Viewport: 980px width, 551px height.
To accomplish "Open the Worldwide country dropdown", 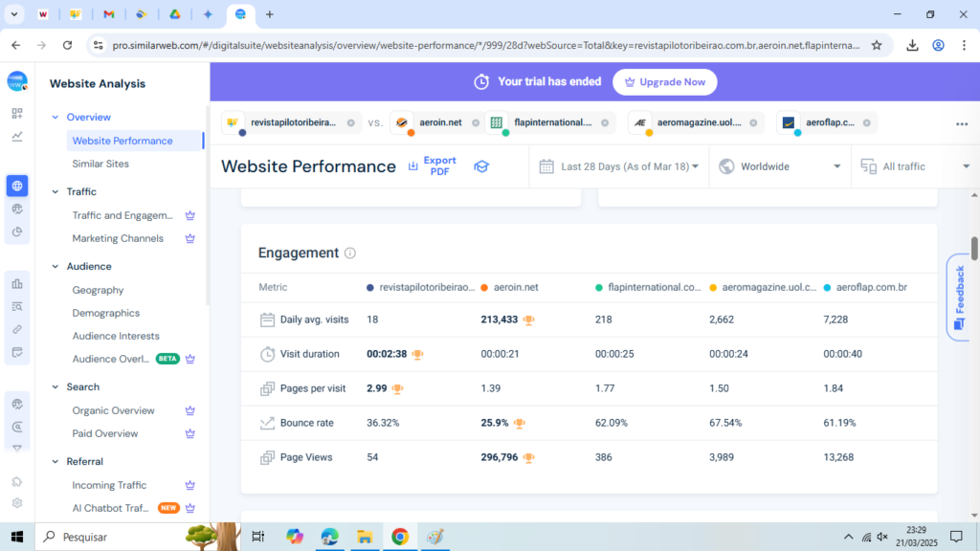I will pos(780,166).
